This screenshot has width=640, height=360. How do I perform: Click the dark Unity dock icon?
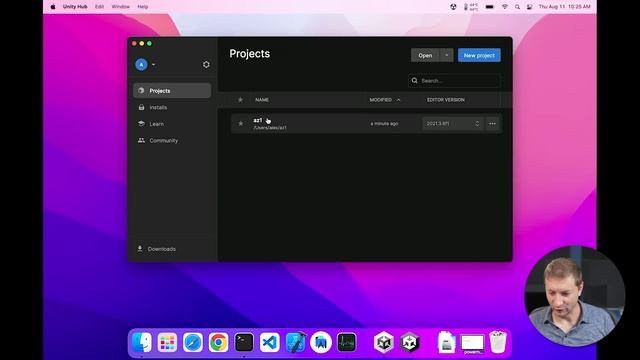coord(410,342)
